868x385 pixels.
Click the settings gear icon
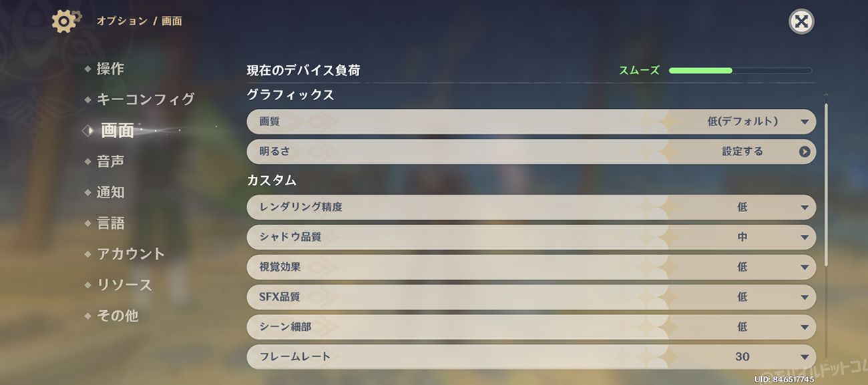click(65, 21)
